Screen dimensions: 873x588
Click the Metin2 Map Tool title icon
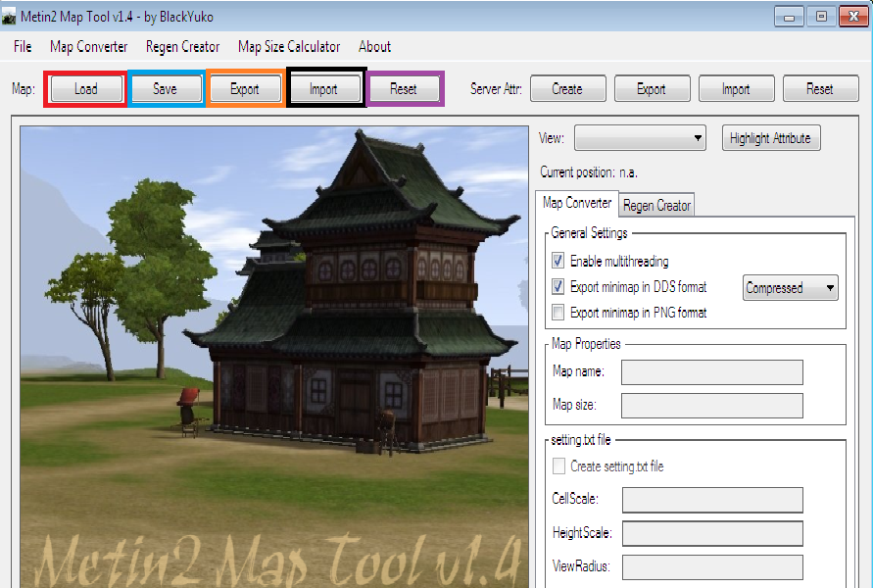[9, 18]
